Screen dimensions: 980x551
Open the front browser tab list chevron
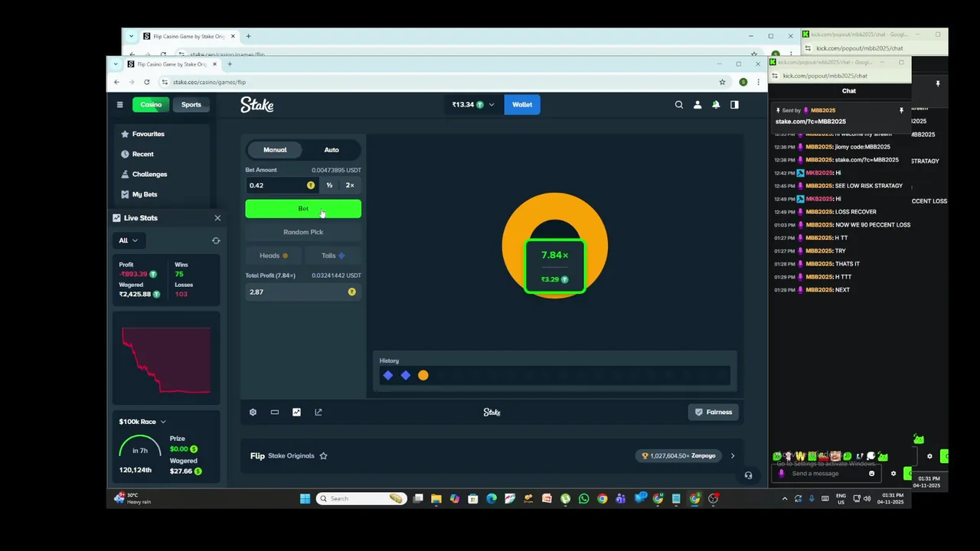click(116, 64)
